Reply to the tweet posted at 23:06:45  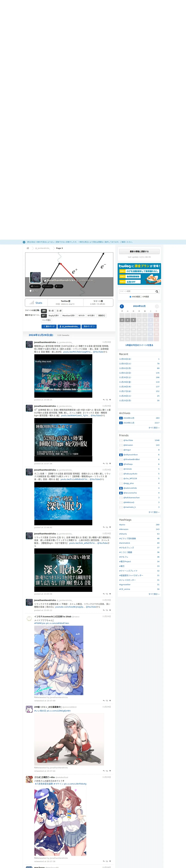104,527
